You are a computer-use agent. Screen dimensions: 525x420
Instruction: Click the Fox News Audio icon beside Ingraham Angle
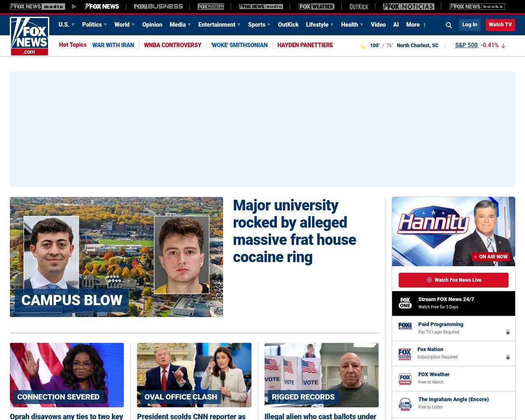[x=405, y=404]
